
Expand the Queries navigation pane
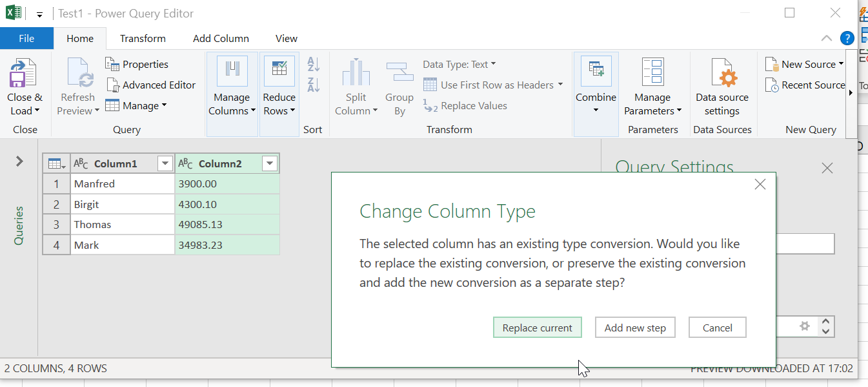(19, 162)
